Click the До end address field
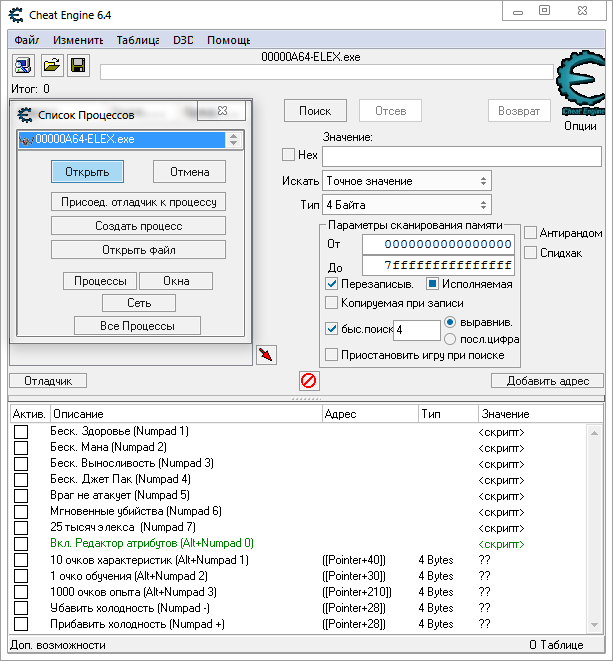 pos(438,266)
